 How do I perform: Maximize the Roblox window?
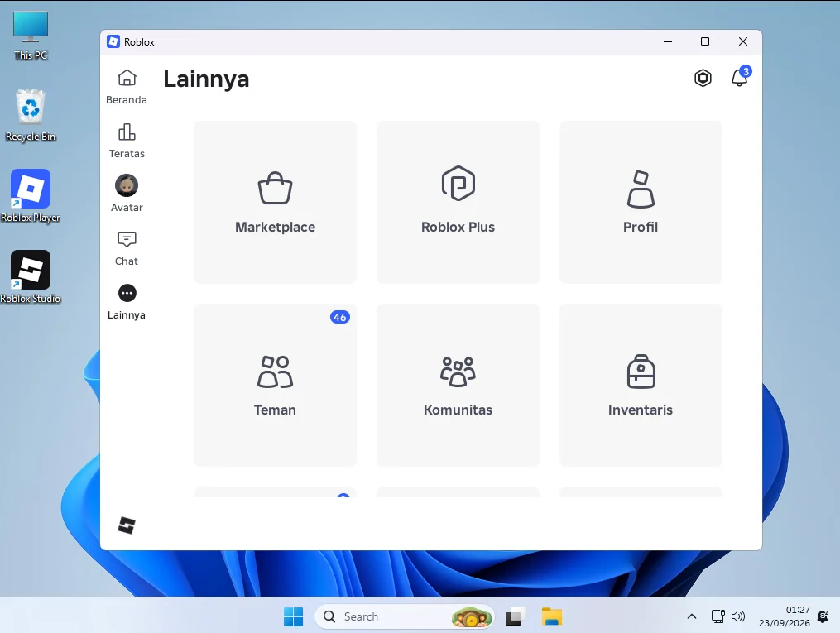click(x=705, y=41)
